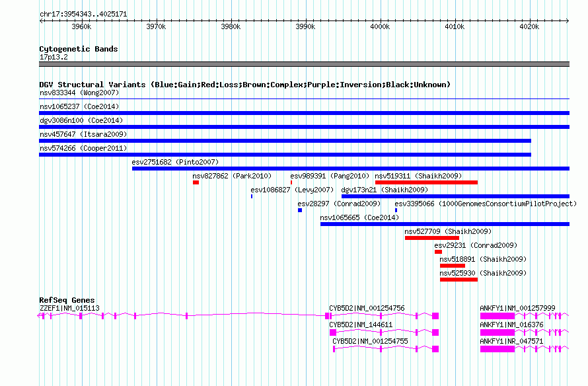This screenshot has width=588, height=386.
Task: Open the dgv173n21 (Shaikh2009) variant label
Action: (385, 190)
